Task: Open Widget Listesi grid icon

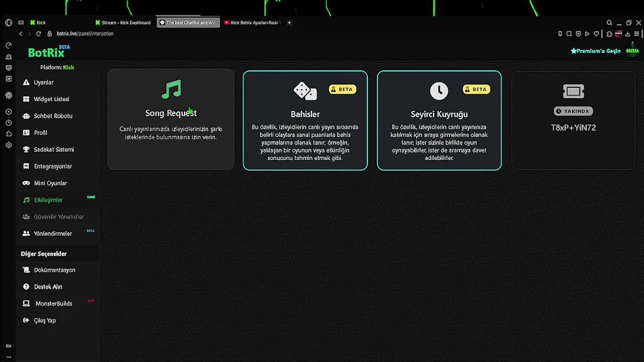Action: coord(26,99)
